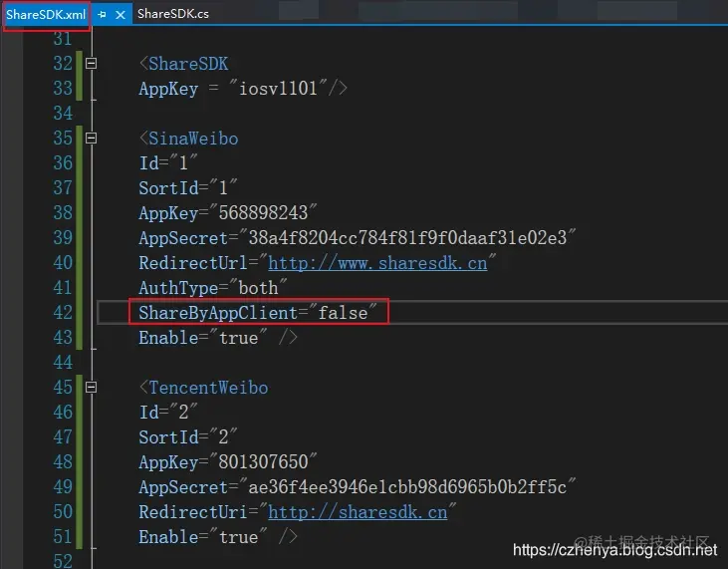Click Enable="true" on line 51
Image resolution: width=728 pixels, height=569 pixels.
click(x=203, y=537)
